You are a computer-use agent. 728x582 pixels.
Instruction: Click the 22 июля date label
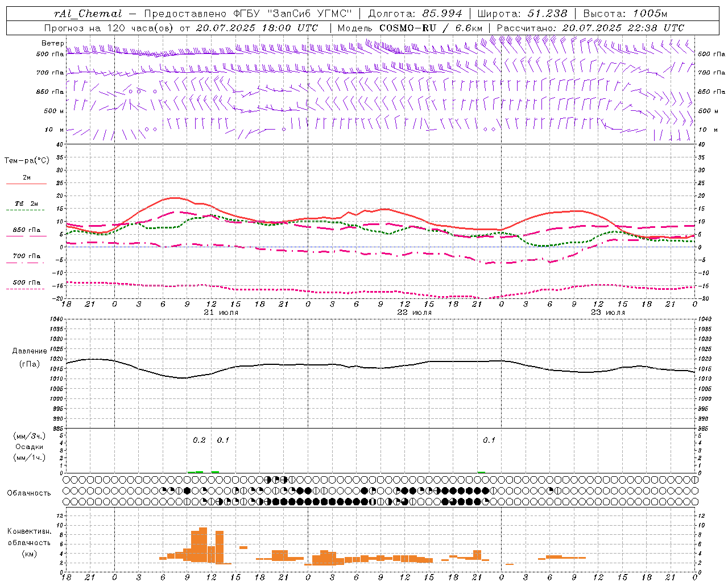click(415, 313)
